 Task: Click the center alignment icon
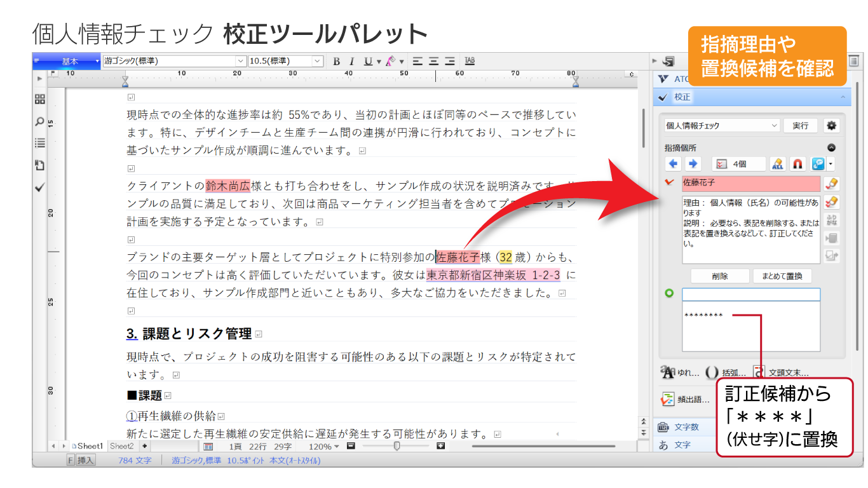(433, 62)
